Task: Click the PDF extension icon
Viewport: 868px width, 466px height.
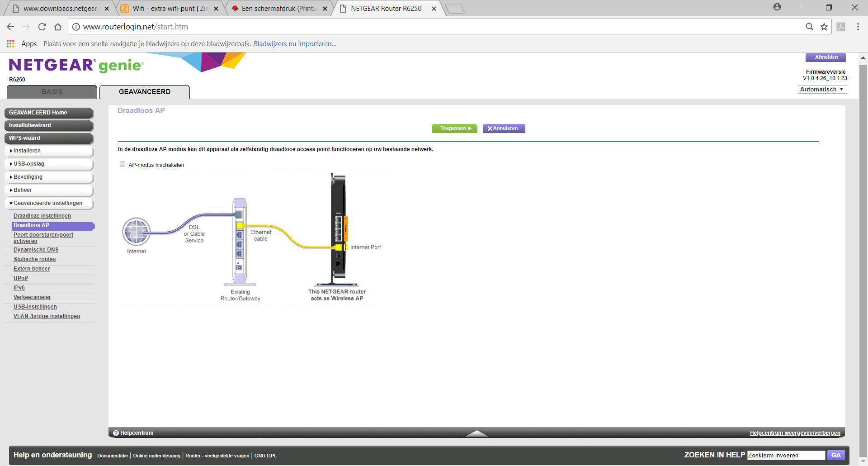Action: pyautogui.click(x=841, y=27)
